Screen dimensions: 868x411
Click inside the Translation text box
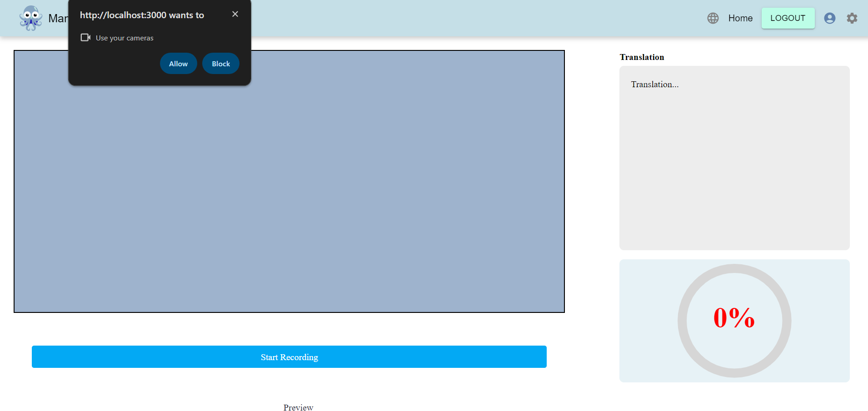734,159
